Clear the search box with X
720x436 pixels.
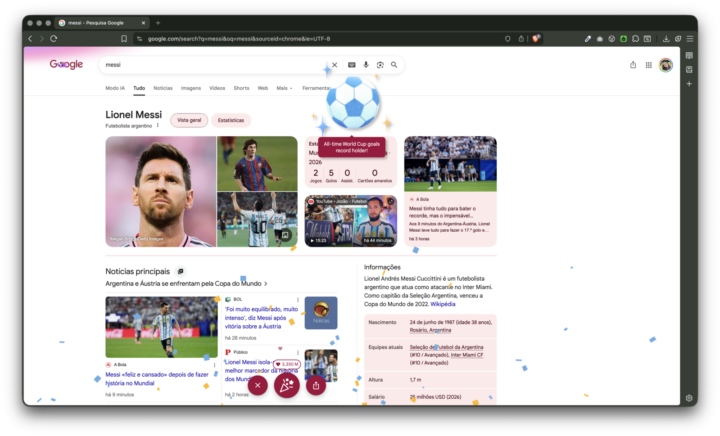(x=335, y=65)
